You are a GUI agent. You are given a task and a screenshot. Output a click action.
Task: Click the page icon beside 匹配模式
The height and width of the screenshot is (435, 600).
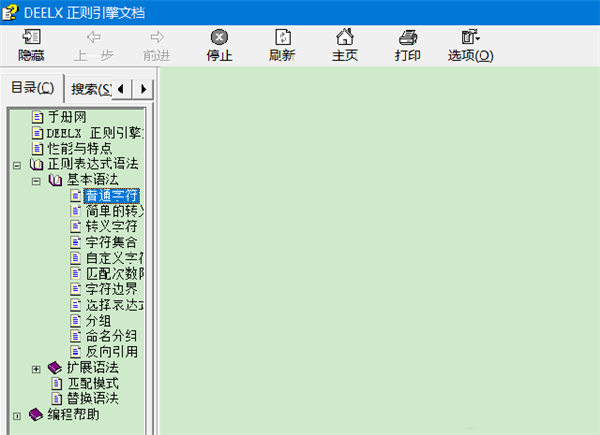tap(57, 383)
